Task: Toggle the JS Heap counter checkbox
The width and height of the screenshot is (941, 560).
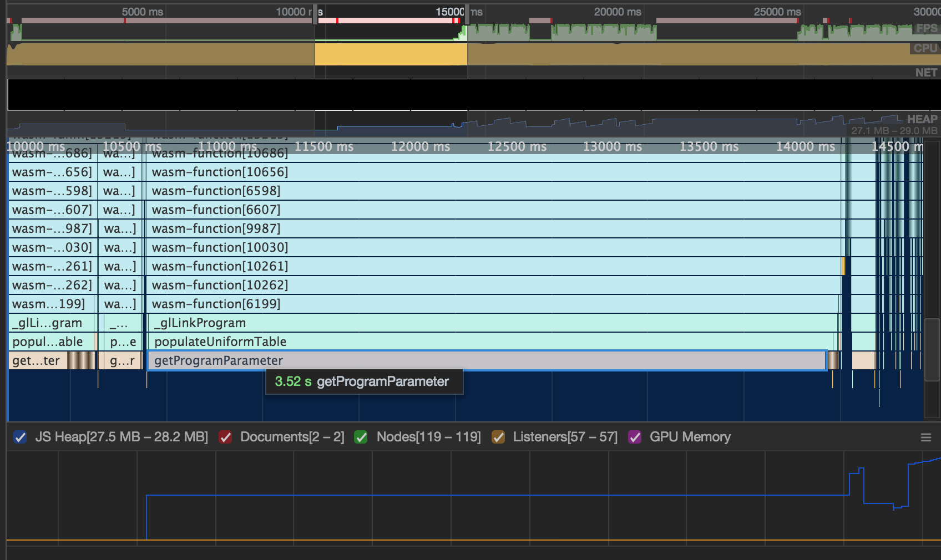Action: click(x=20, y=437)
